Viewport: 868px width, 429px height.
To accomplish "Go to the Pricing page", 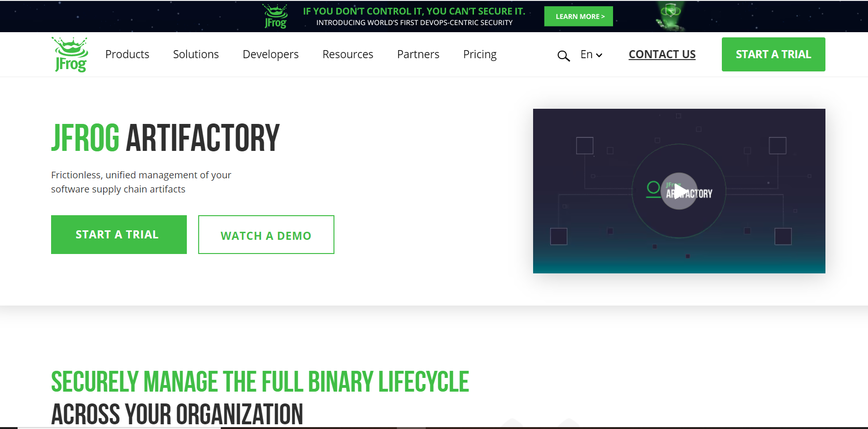I will [480, 54].
